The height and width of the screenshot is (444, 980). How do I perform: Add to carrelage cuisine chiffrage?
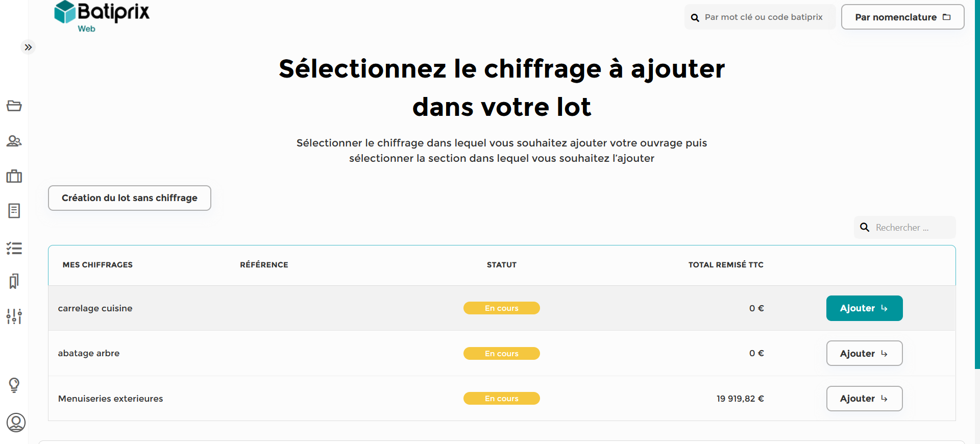coord(864,308)
